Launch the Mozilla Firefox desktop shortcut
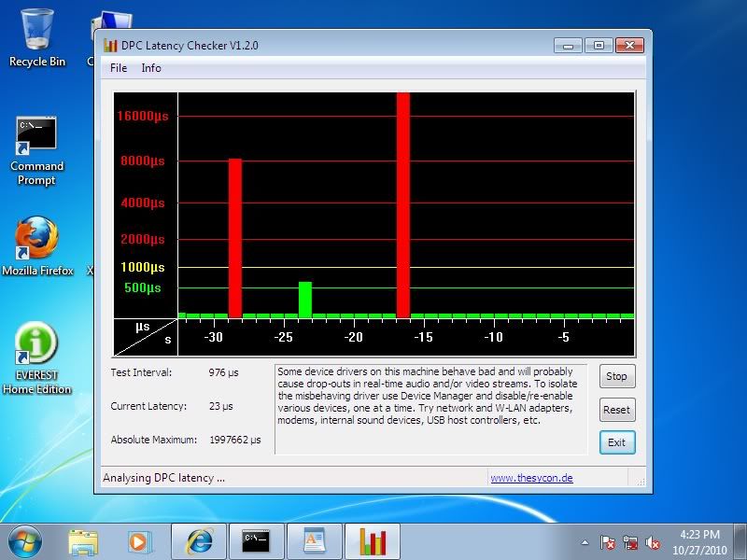This screenshot has width=747, height=560. click(36, 239)
